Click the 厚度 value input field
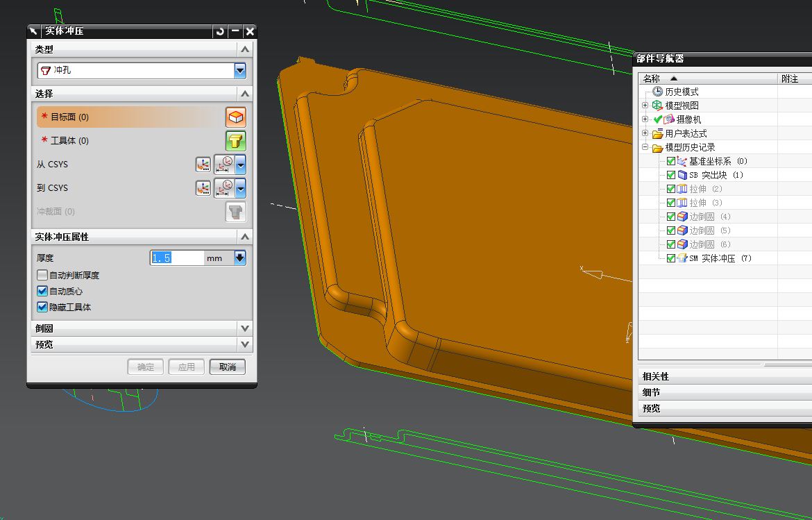 tap(177, 258)
